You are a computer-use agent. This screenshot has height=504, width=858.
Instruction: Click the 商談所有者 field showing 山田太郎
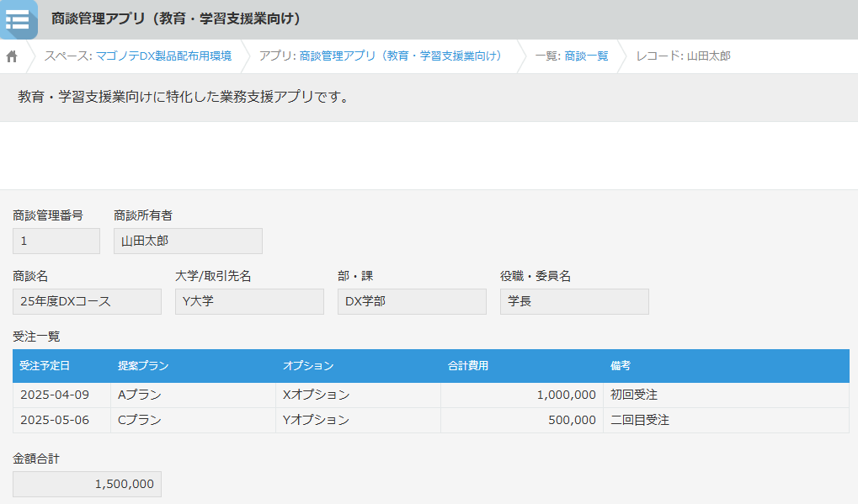click(189, 241)
